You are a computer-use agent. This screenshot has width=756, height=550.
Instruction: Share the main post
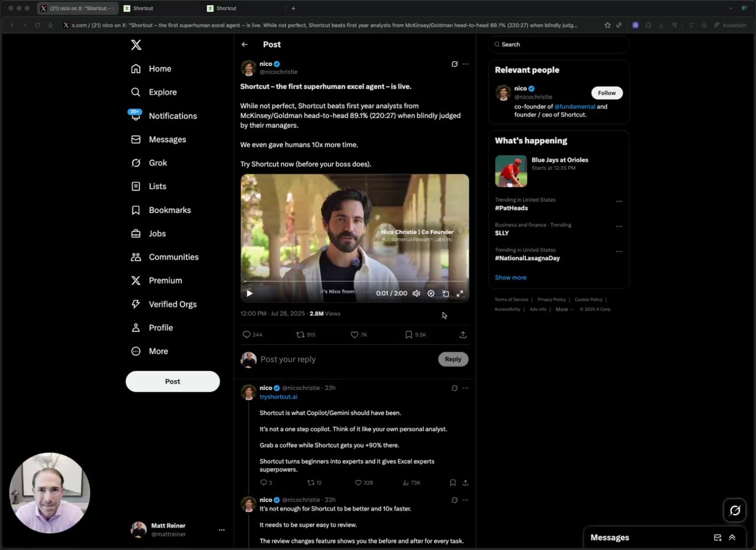pos(463,335)
